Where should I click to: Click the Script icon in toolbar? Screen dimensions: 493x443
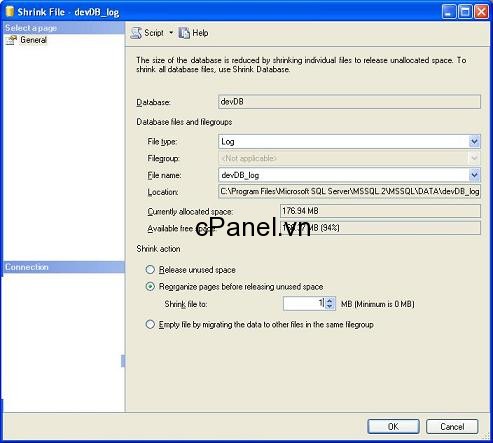(x=136, y=33)
